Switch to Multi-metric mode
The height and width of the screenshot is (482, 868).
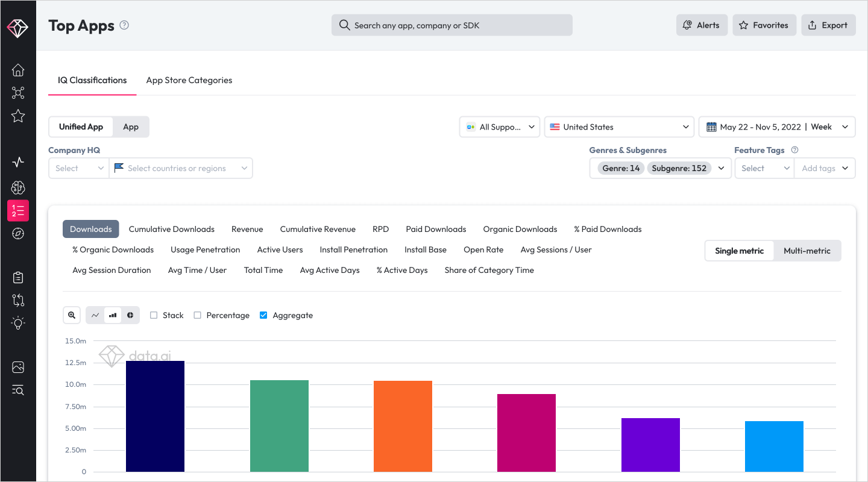807,251
